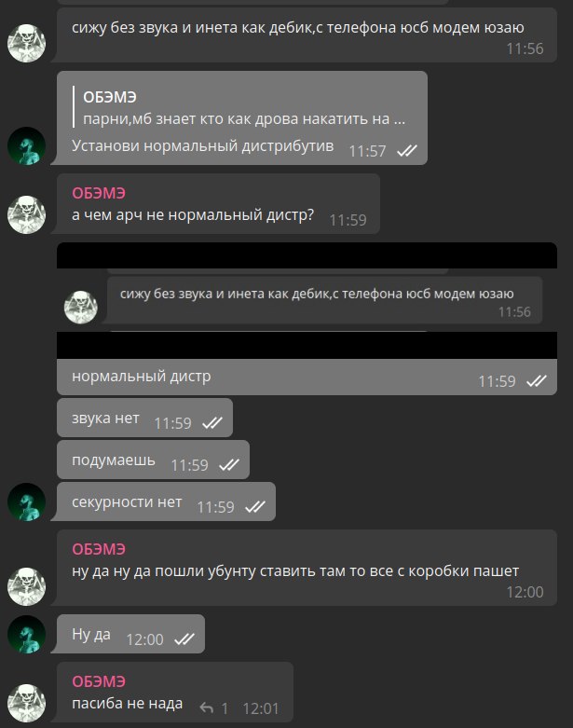The width and height of the screenshot is (573, 728).
Task: Open teal avatar beside 'Ну да' message
Action: click(26, 634)
